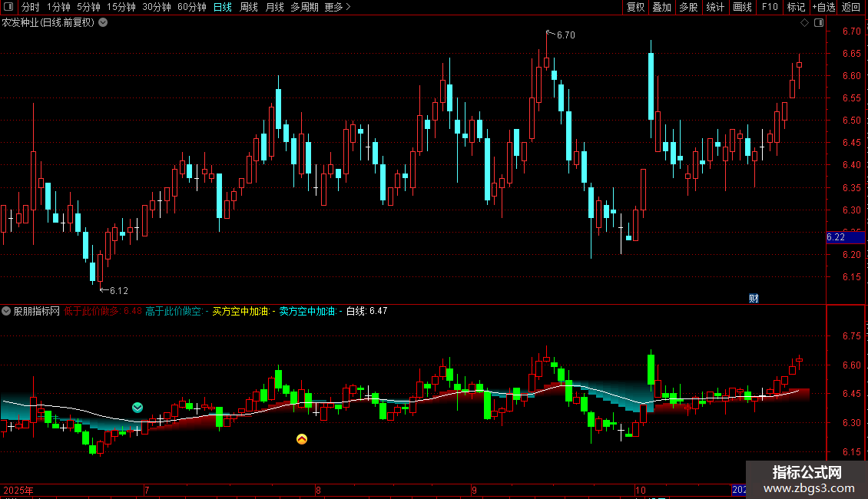Screen dimensions: 868x499
Task: Select the 30分钟 period tab
Action: 156,7
